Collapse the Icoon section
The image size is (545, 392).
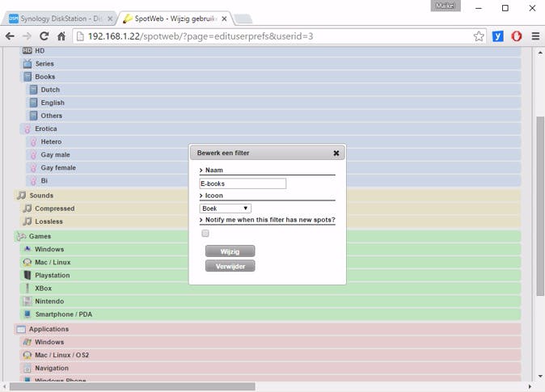pos(201,196)
